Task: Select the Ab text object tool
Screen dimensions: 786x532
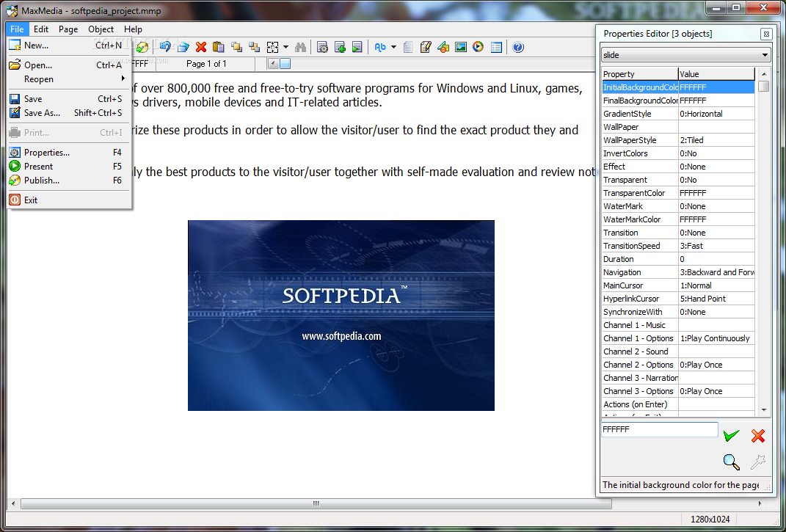Action: point(380,47)
